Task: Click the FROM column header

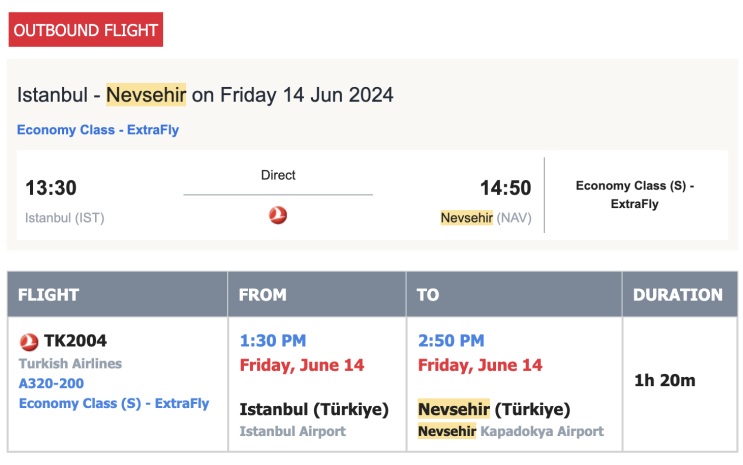Action: pyautogui.click(x=263, y=295)
